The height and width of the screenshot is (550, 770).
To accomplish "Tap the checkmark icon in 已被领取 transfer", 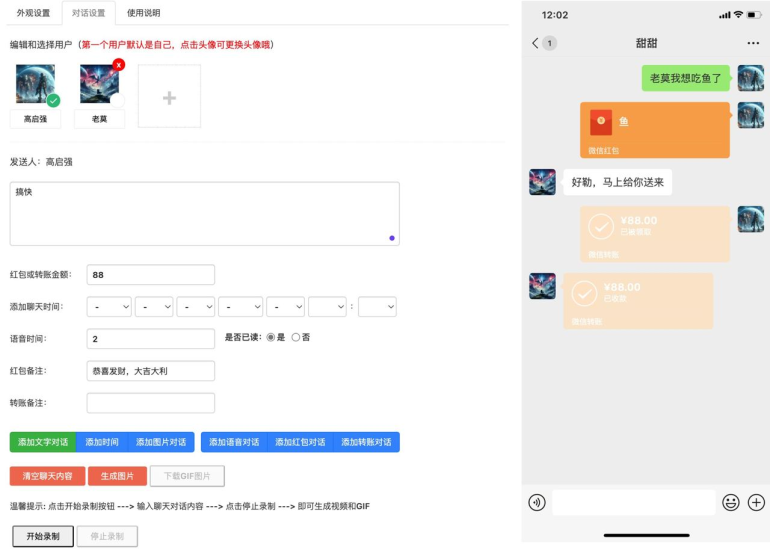I will click(601, 227).
